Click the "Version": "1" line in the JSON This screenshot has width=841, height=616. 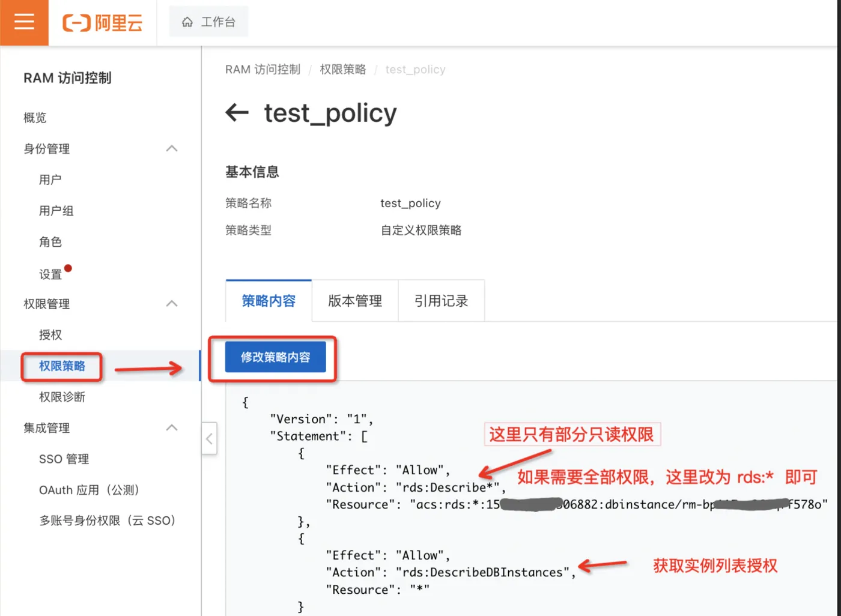[322, 419]
